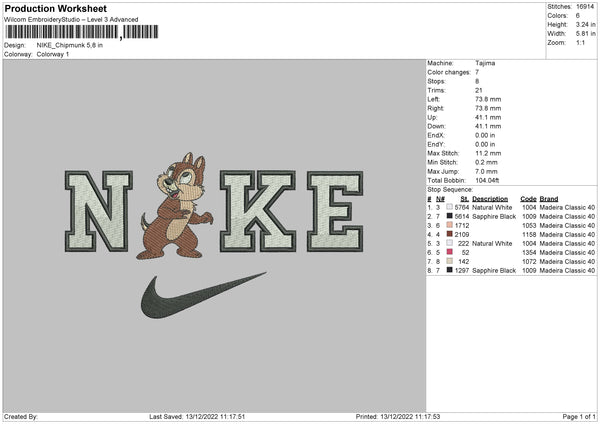Click the Trims value 21
This screenshot has width=600, height=424.
[x=479, y=90]
